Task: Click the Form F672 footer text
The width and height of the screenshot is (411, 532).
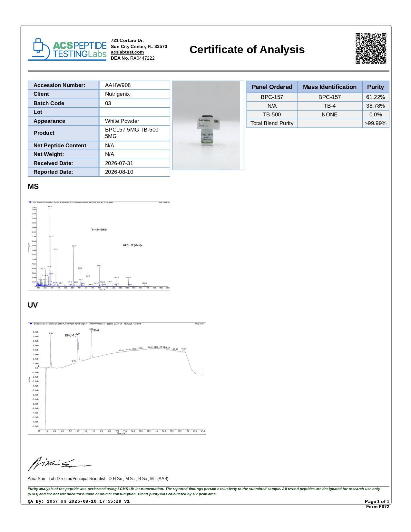Action: [x=377, y=507]
